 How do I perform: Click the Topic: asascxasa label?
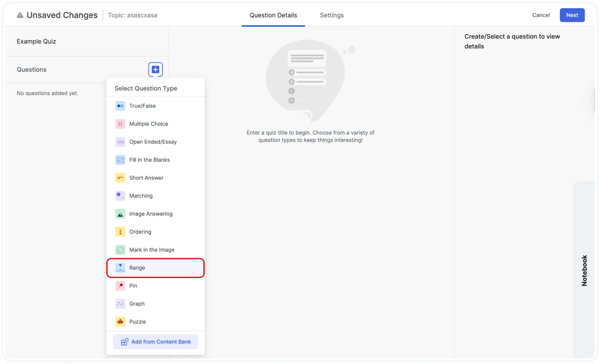132,15
